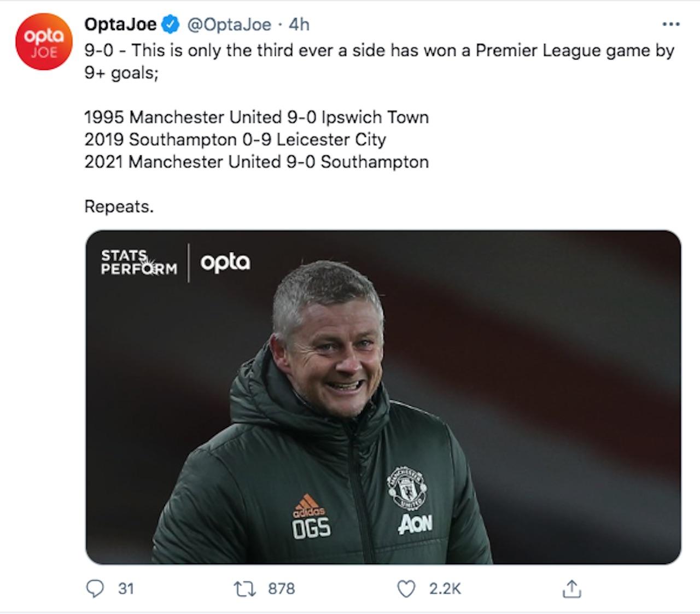The image size is (700, 614).
Task: Click the Stats Perform logo in the image
Action: click(x=139, y=262)
